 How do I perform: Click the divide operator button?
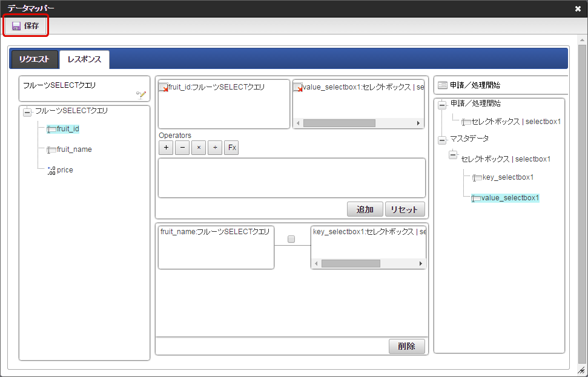pos(215,148)
